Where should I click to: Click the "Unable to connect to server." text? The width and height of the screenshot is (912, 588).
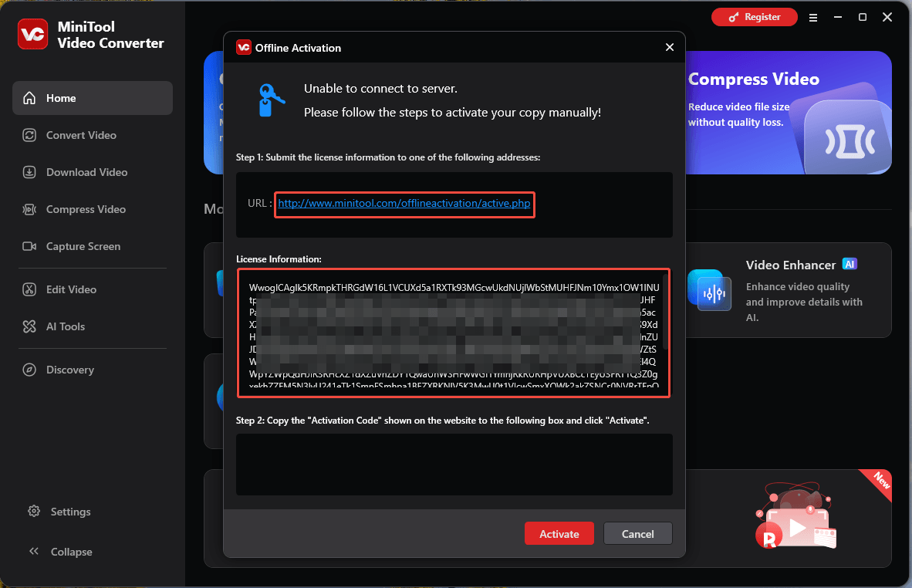point(380,89)
